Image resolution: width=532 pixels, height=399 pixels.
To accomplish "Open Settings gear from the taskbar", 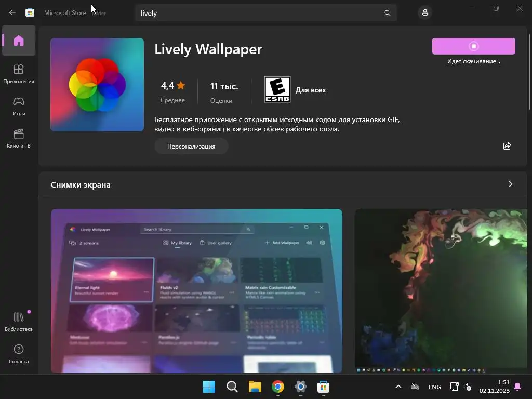I will pyautogui.click(x=301, y=387).
